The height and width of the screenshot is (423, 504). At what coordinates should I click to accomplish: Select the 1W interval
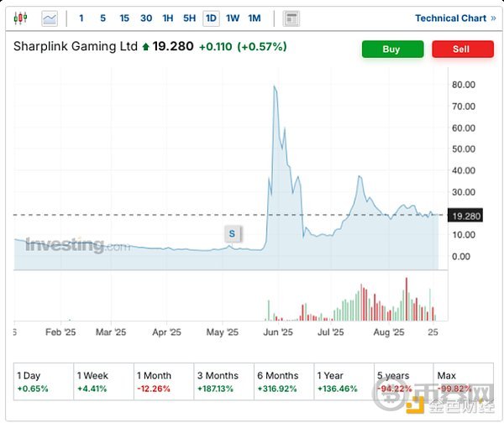tap(233, 18)
